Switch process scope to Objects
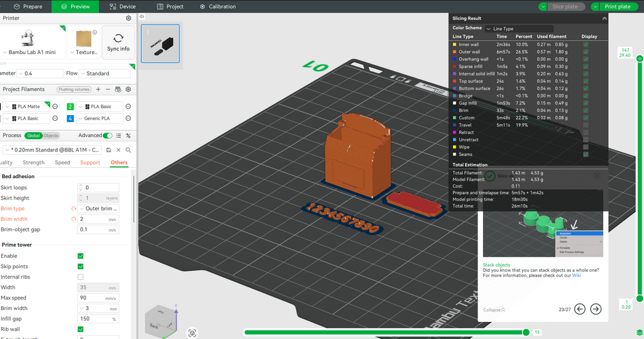The width and height of the screenshot is (644, 339). pos(51,136)
